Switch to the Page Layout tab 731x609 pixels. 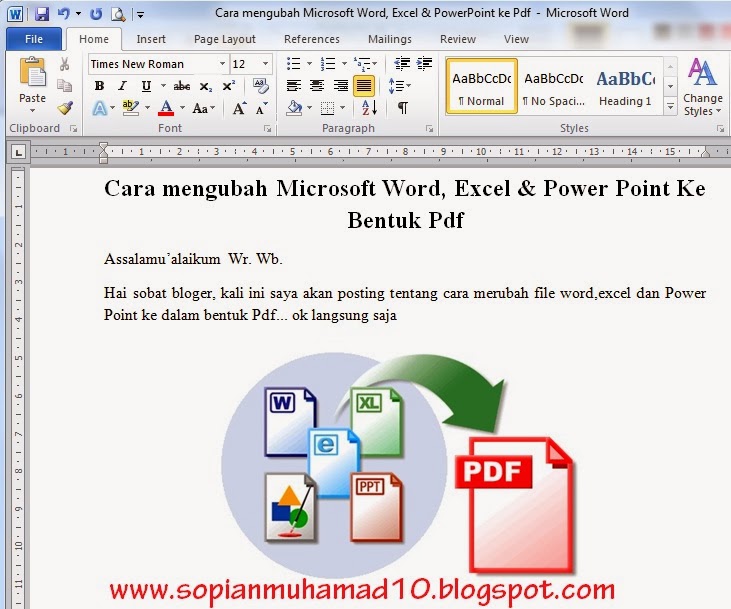coord(225,39)
